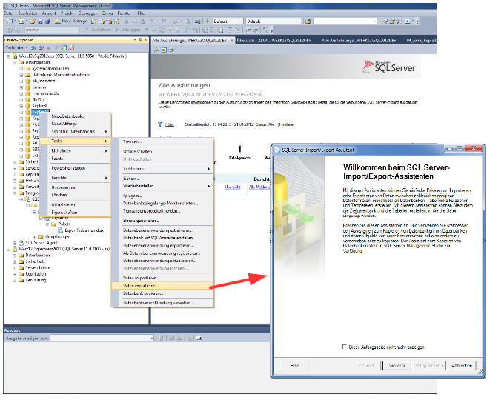The image size is (504, 420).
Task: Click the Ausgabe panel word wrap icon
Action: [199, 338]
